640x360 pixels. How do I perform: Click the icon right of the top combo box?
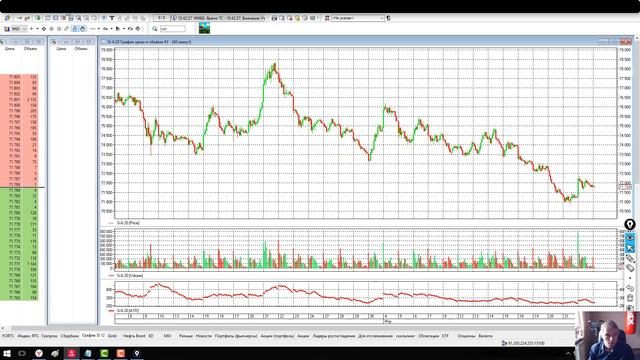coord(389,18)
